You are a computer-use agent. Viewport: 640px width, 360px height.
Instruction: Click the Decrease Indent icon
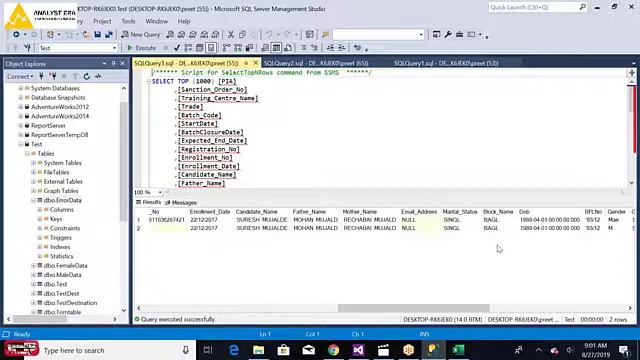pos(330,48)
